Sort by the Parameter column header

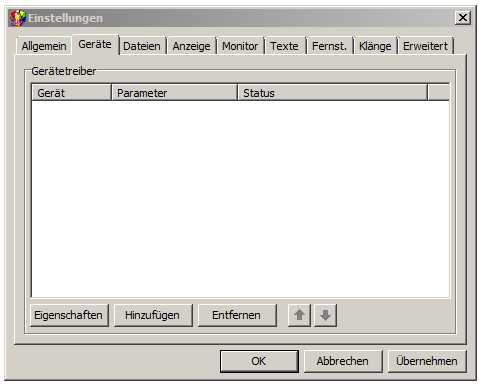coord(174,93)
